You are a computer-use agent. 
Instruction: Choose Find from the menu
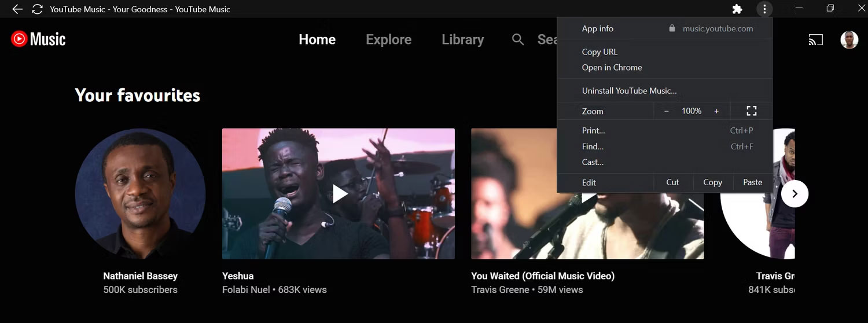coord(664,146)
